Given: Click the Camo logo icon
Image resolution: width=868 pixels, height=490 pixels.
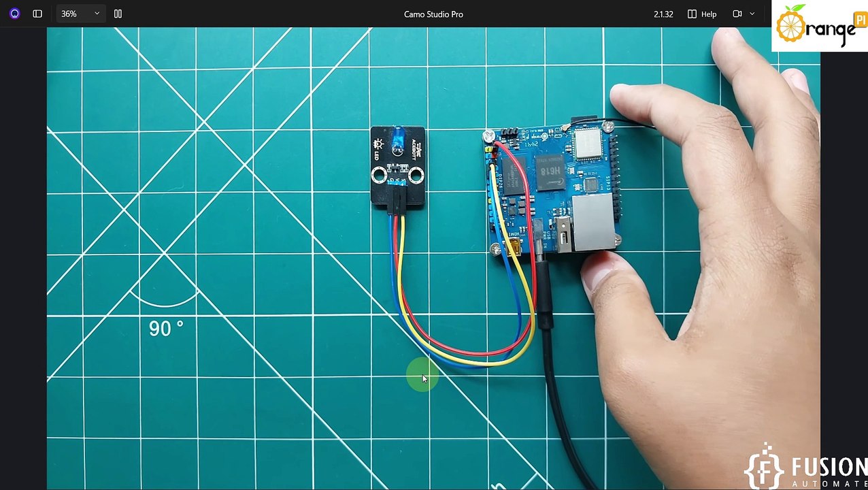Looking at the screenshot, I should [14, 14].
